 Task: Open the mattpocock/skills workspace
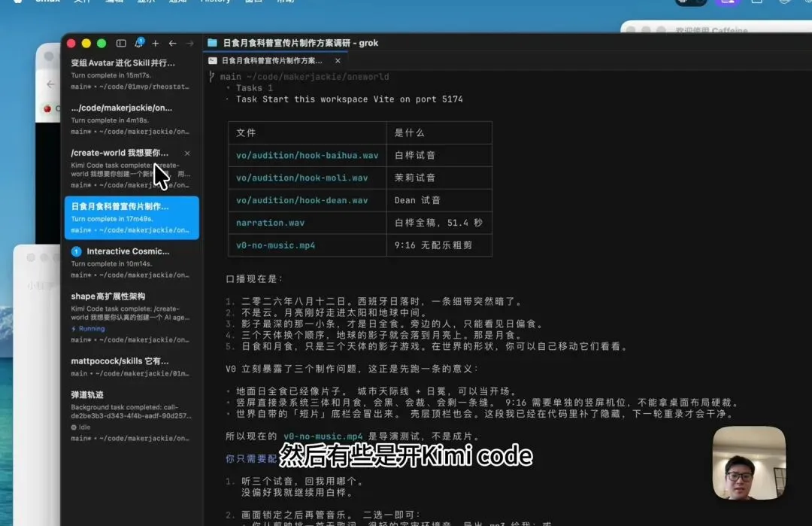click(131, 366)
